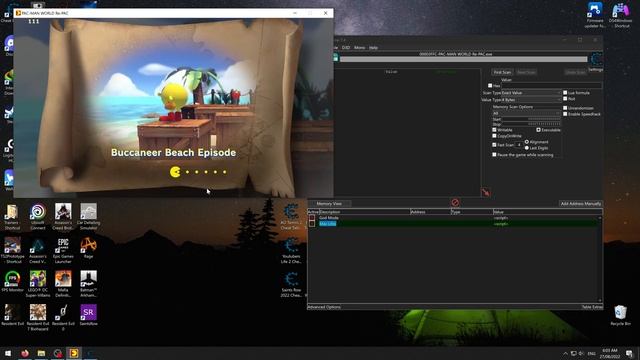The height and width of the screenshot is (360, 640).
Task: Open the Help menu in Cheat Engine
Action: 373,48
